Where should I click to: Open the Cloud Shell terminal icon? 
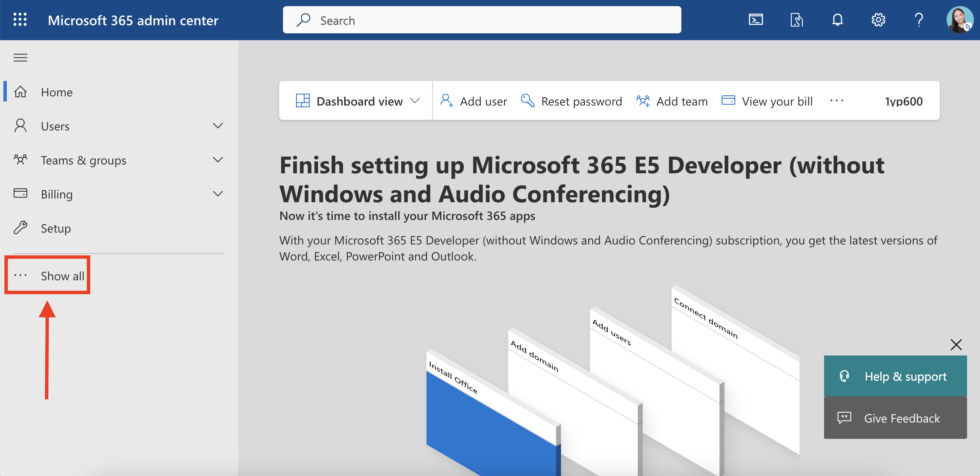point(756,20)
